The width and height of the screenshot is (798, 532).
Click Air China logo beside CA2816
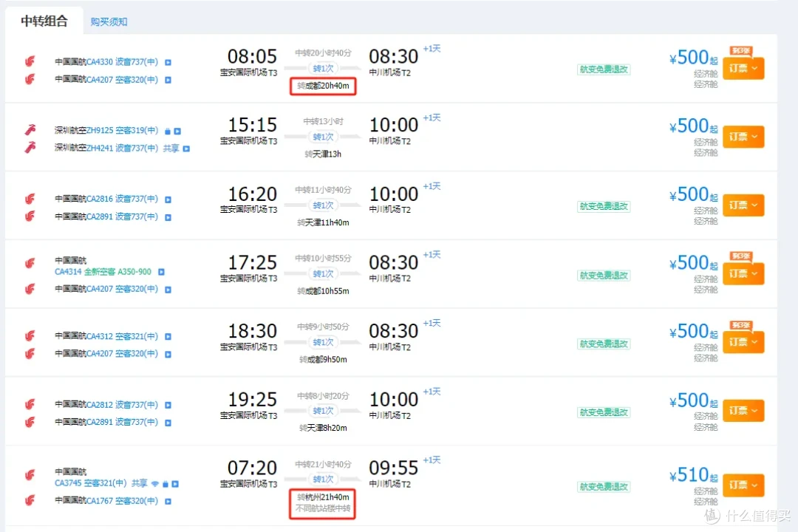(30, 199)
